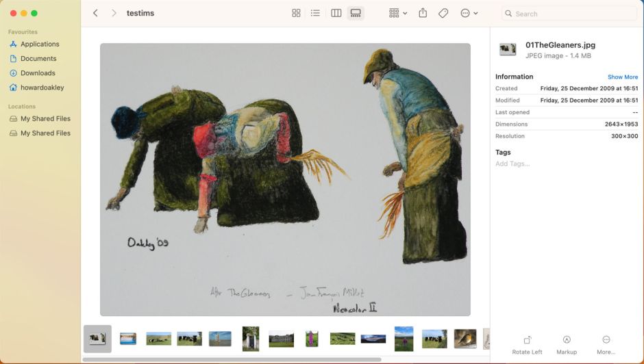Open the Group By dropdown
Image resolution: width=644 pixels, height=364 pixels.
click(397, 13)
